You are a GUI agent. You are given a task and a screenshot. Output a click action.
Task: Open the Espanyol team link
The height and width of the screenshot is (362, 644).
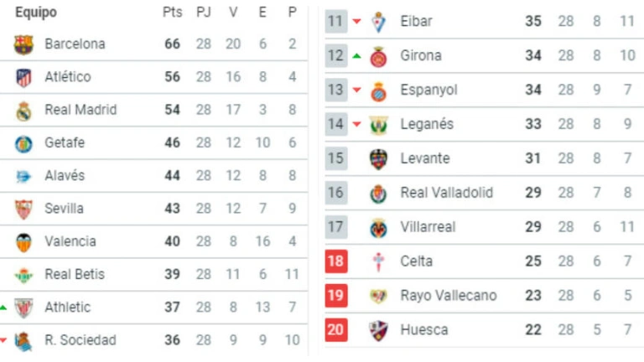tap(428, 90)
